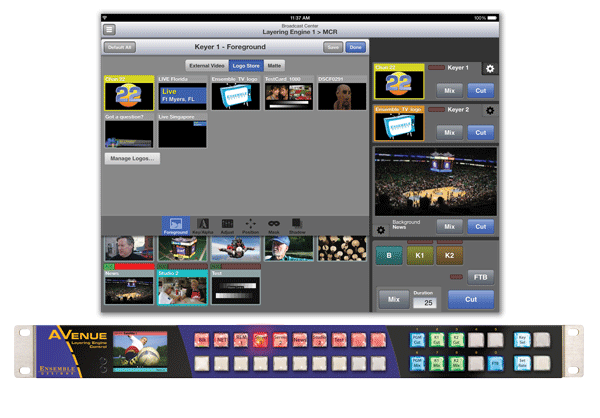The image size is (600, 418).
Task: Toggle the B layer button
Action: click(x=389, y=255)
